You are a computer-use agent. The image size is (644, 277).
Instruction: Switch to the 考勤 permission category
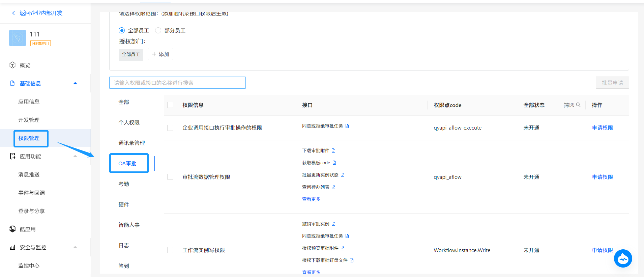124,184
